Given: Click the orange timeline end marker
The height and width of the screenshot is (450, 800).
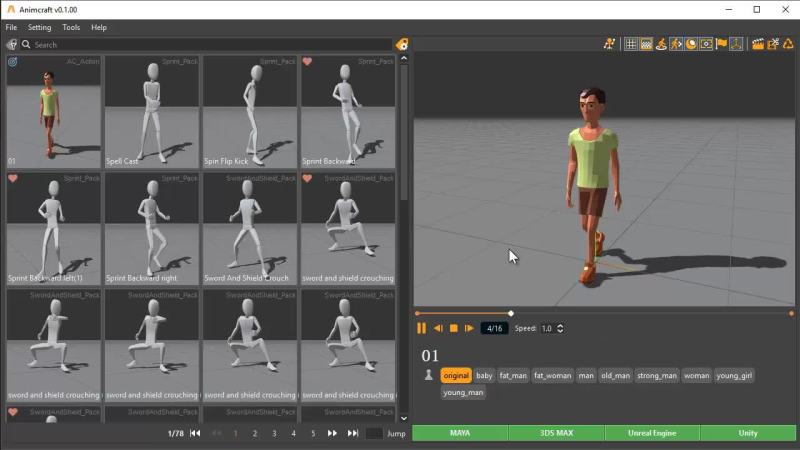Looking at the screenshot, I should pos(791,313).
